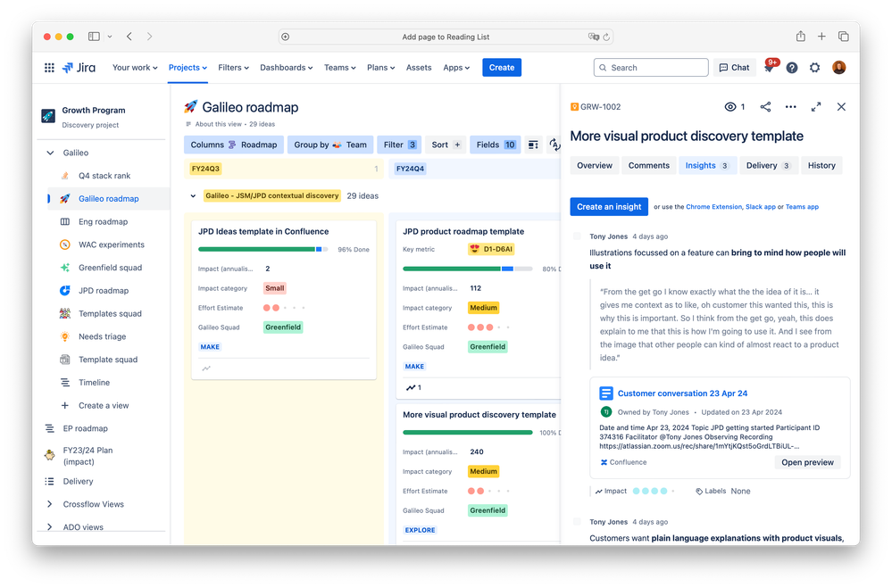Open notifications bell with 9+ badge

coord(769,67)
